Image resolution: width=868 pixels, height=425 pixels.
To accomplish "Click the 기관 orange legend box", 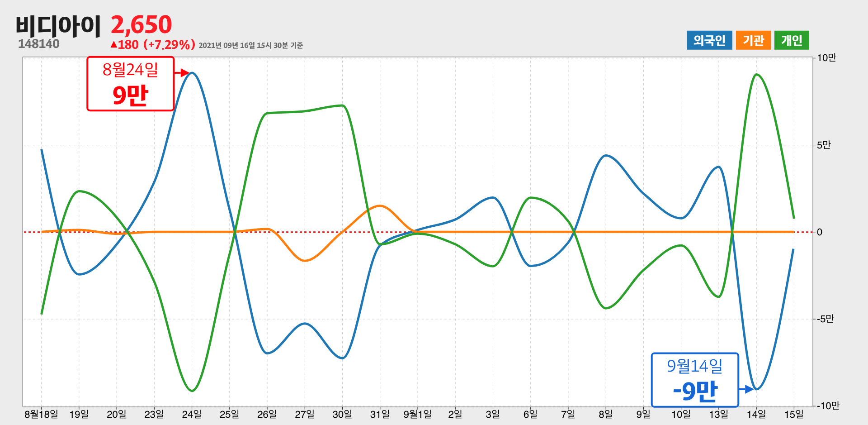I will click(x=753, y=40).
